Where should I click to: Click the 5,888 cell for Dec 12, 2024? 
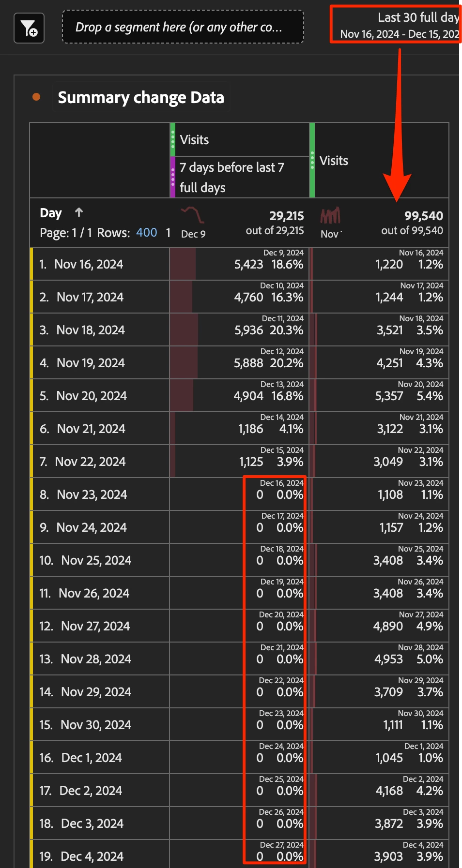239,363
